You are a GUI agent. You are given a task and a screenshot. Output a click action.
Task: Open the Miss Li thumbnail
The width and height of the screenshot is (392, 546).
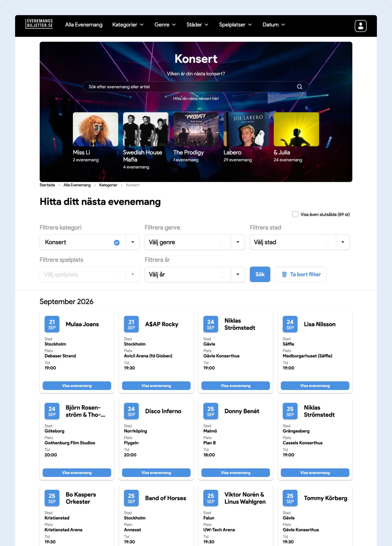[96, 129]
